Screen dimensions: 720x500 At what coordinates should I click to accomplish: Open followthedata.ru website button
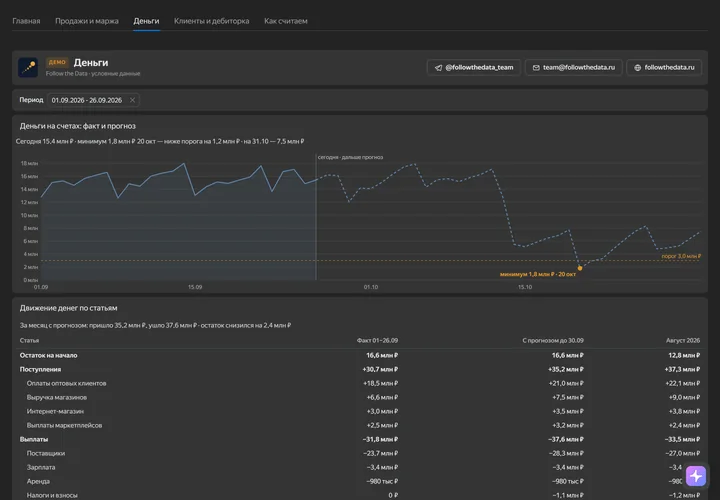(664, 67)
